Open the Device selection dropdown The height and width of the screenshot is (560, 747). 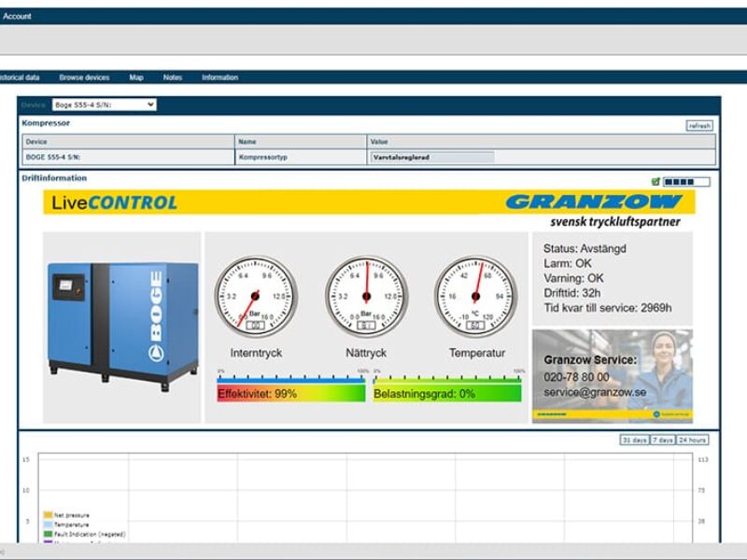point(104,105)
